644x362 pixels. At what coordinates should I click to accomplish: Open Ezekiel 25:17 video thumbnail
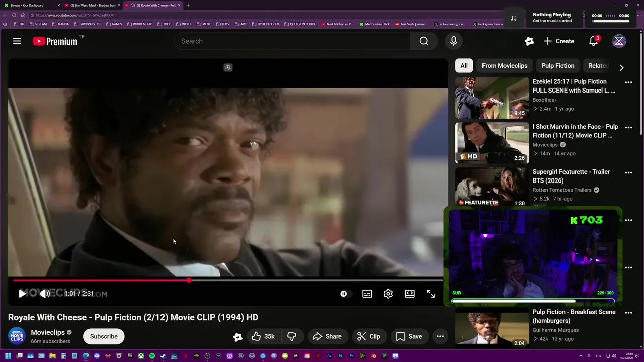coord(492,98)
